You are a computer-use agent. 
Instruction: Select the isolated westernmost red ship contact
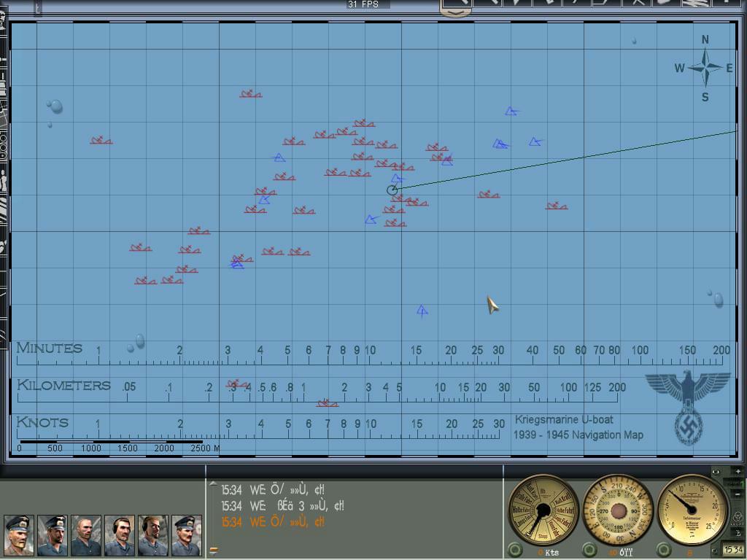click(x=101, y=140)
